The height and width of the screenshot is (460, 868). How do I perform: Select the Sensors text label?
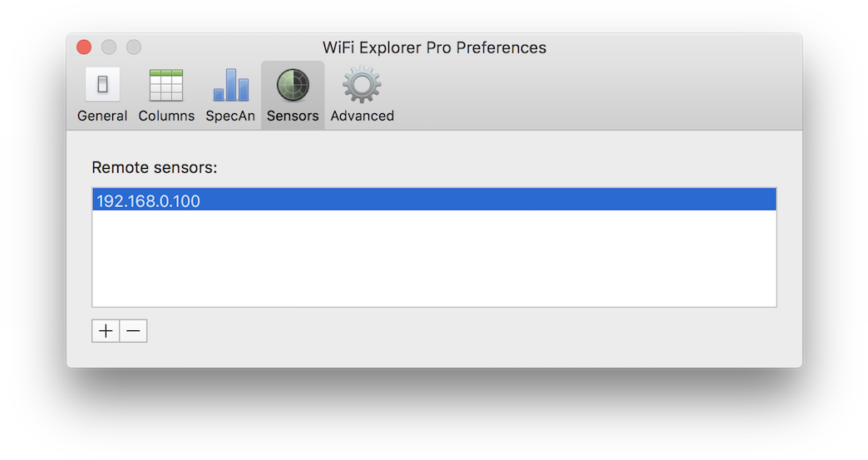pyautogui.click(x=293, y=116)
